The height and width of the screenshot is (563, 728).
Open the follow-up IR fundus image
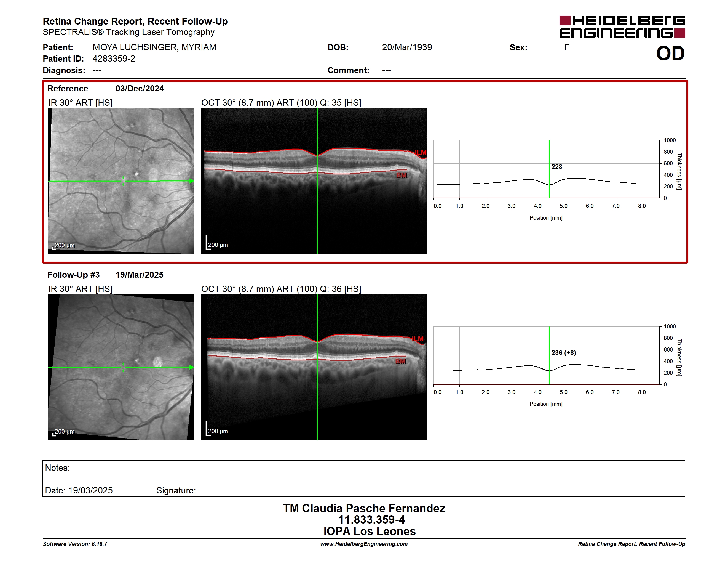[x=121, y=367]
